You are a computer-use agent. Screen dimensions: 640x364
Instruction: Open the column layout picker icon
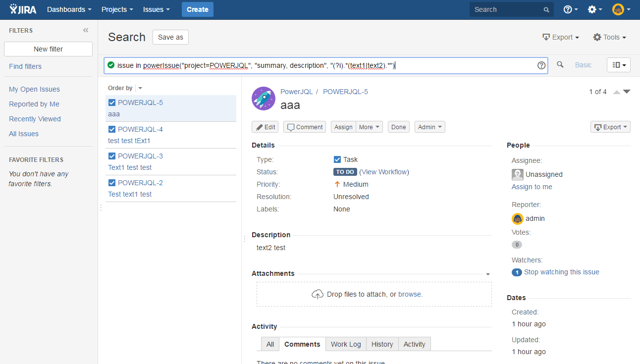[x=618, y=64]
